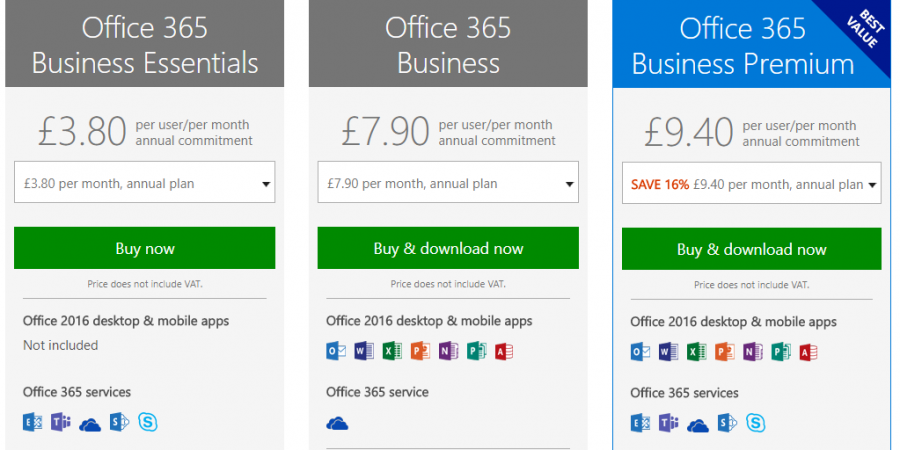The width and height of the screenshot is (900, 450).
Task: Click the Teams icon in Business Essentials
Action: coord(61,423)
